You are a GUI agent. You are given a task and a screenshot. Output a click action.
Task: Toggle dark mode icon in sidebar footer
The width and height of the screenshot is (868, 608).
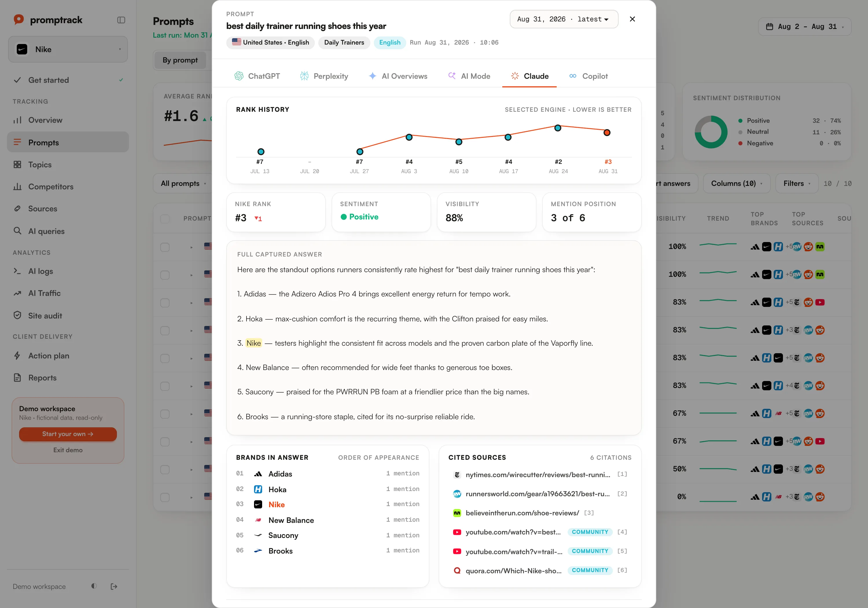click(x=94, y=586)
